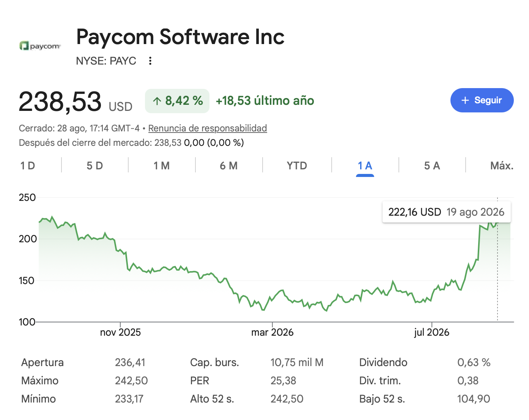This screenshot has height=420, width=529.
Task: Click the 222,16 USD chart tooltip
Action: tap(446, 212)
